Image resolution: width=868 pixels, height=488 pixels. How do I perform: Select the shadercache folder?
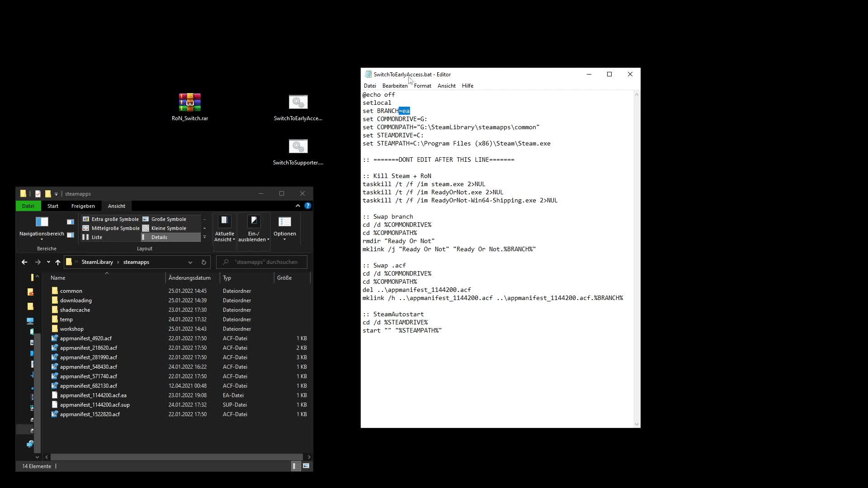point(179,310)
